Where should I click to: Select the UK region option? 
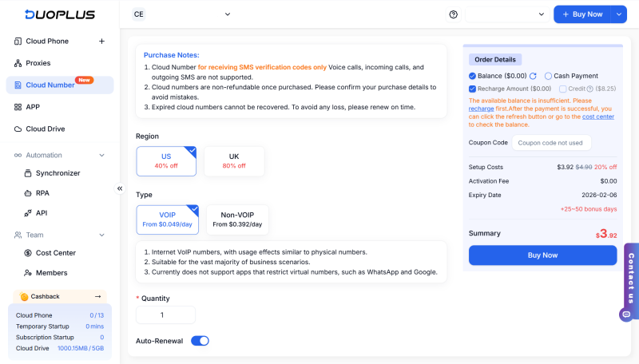click(x=234, y=160)
